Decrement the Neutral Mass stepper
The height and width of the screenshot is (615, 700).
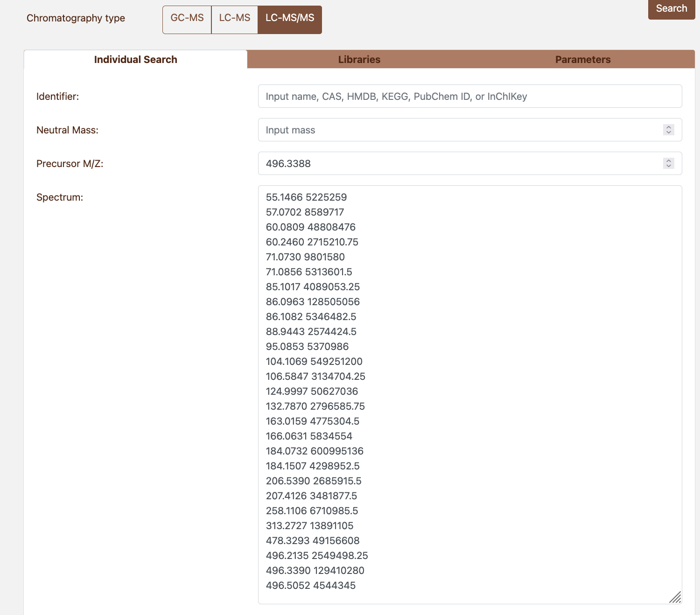[668, 133]
